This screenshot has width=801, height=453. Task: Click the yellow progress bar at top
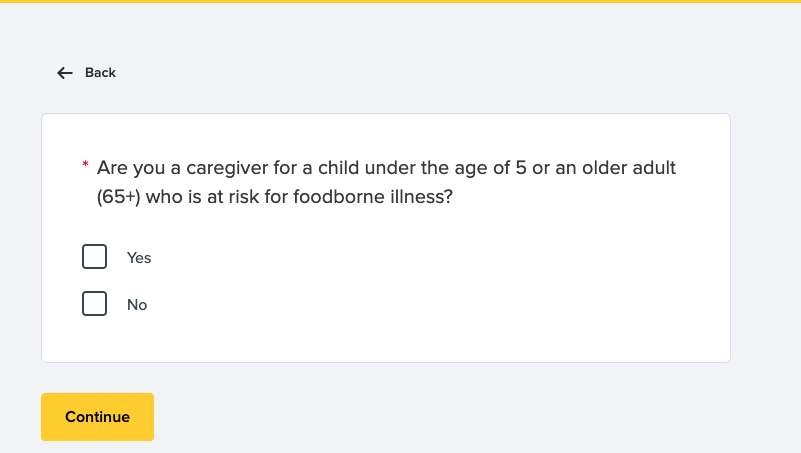400,2
